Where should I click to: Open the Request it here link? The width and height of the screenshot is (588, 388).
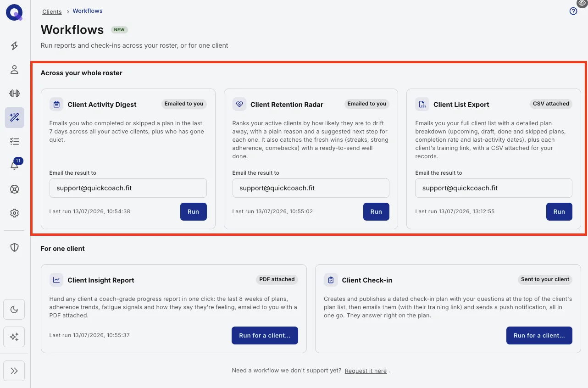point(366,371)
